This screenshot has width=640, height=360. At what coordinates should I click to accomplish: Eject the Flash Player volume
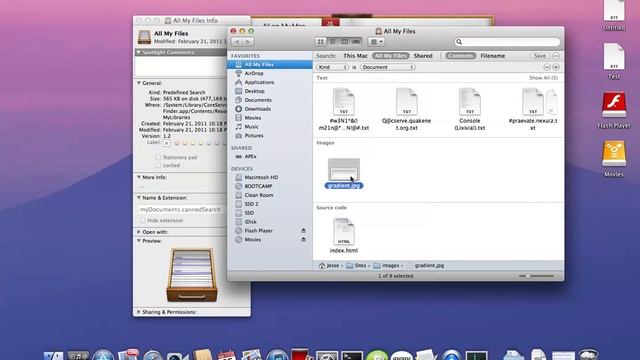[x=303, y=231]
